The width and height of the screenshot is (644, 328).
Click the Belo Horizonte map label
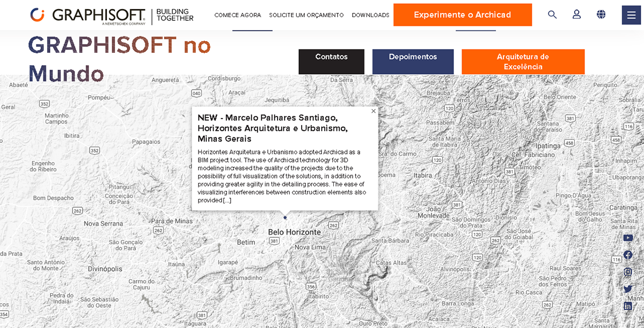click(295, 232)
